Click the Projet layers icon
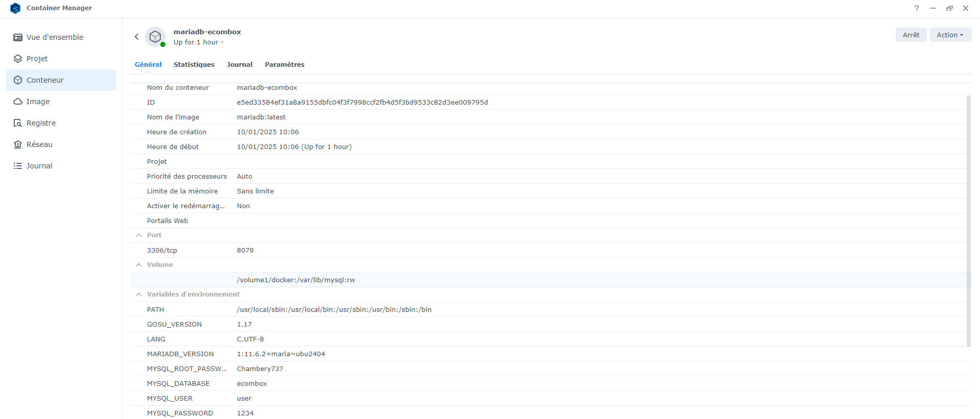Image resolution: width=980 pixels, height=419 pixels. (x=18, y=59)
